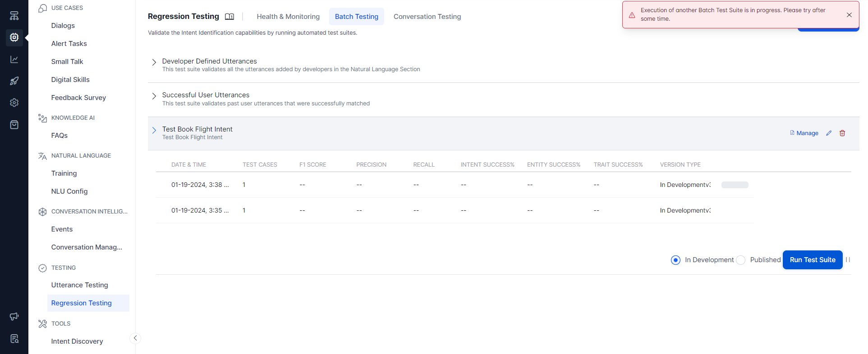Open Utterance Testing in the sidebar
Screen dimensions: 868x354
80,285
